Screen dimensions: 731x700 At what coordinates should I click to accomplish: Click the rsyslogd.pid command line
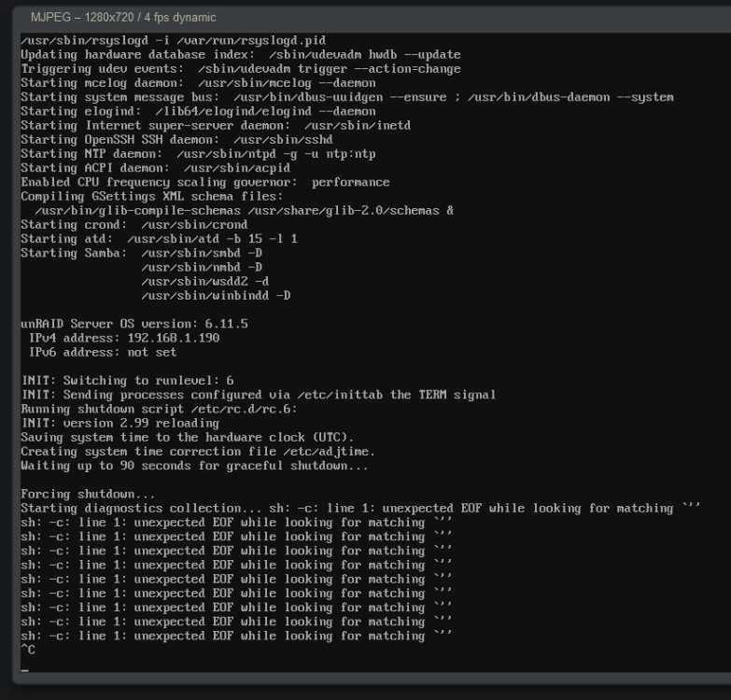173,40
